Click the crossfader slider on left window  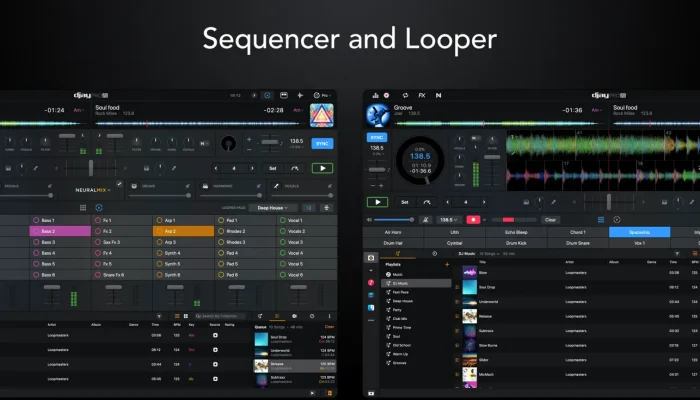click(x=91, y=168)
